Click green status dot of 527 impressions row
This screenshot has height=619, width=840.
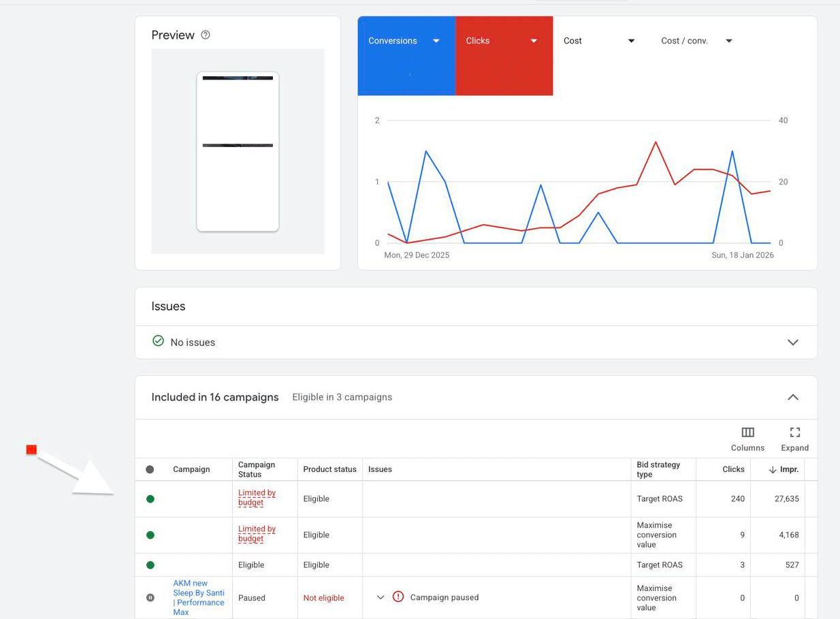click(150, 565)
